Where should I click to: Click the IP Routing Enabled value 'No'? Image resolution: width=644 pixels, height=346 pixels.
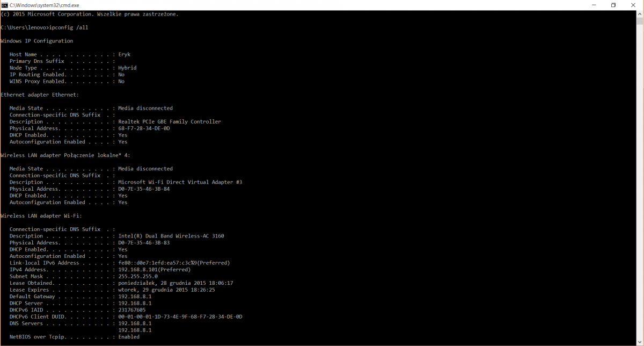tap(121, 75)
